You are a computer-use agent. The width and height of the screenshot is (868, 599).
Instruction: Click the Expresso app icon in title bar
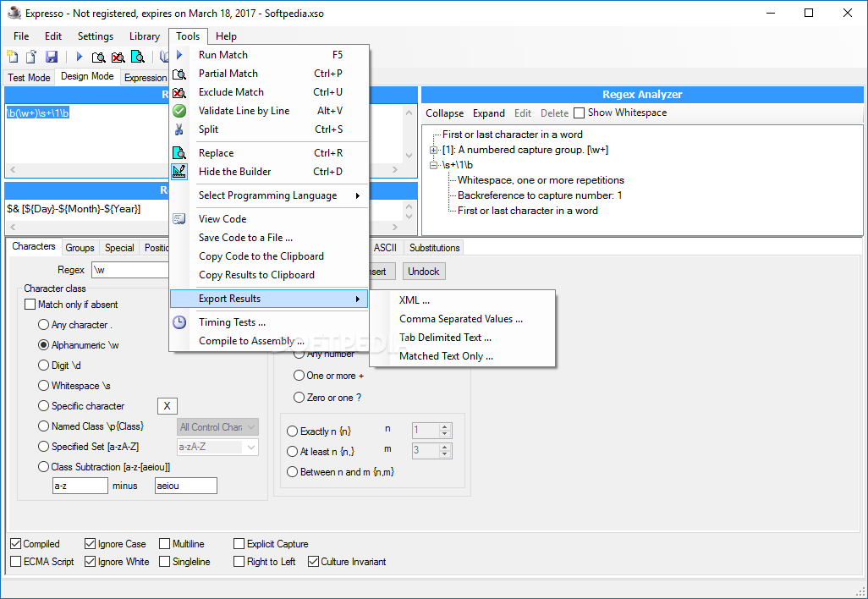point(14,13)
